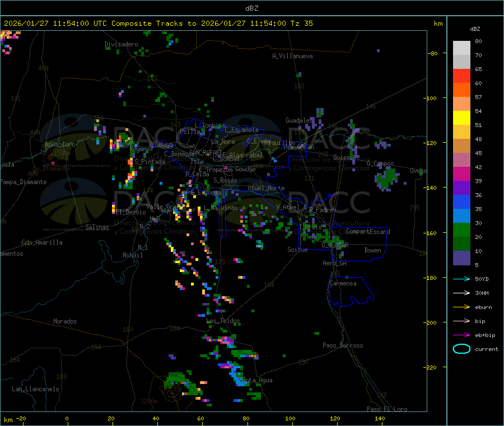Select the dark orange 57-60 dBZ swatch
Image resolution: width=504 pixels, height=426 pixels.
(x=461, y=90)
